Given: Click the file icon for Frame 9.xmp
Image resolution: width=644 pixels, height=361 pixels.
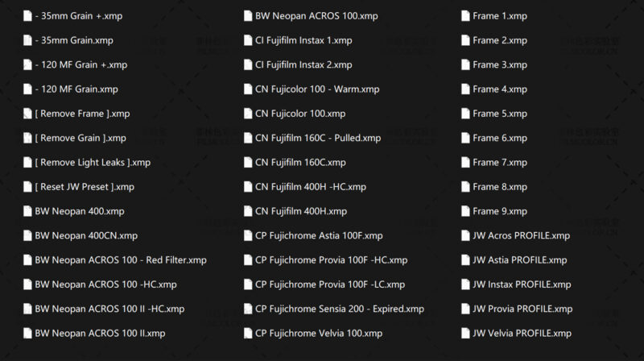Looking at the screenshot, I should coord(465,211).
